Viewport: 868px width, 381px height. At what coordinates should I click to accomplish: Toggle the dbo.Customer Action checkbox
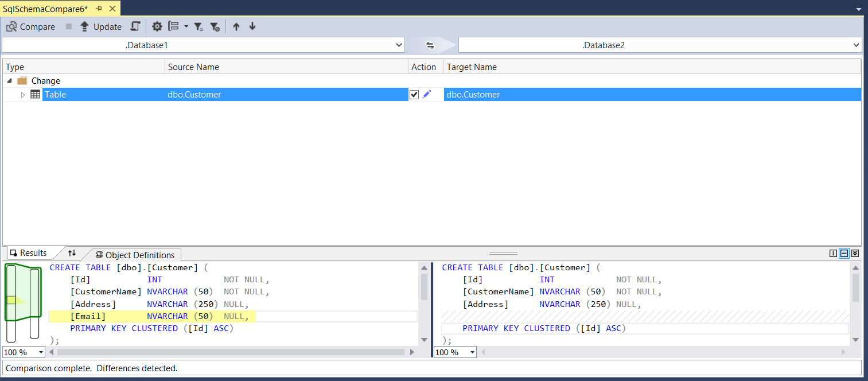click(x=414, y=94)
